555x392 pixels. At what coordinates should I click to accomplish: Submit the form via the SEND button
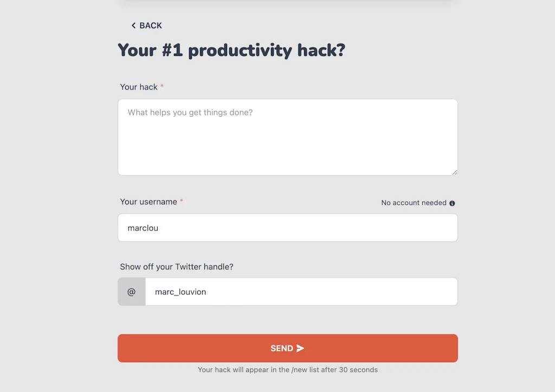click(287, 348)
